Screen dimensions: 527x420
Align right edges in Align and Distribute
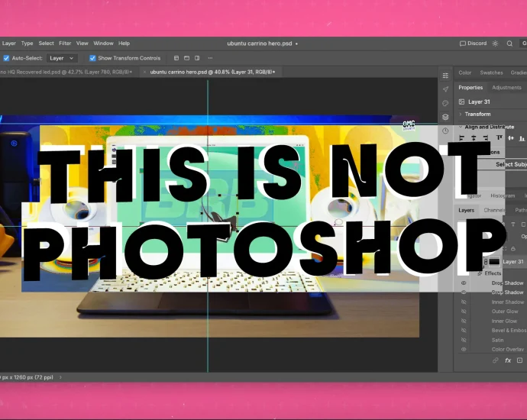click(x=485, y=137)
